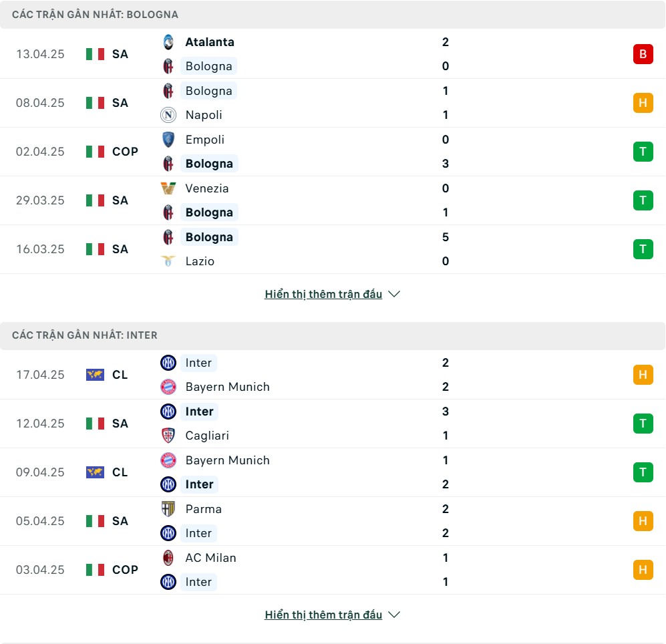Click the Atalanta club crest icon
The width and height of the screenshot is (666, 644).
point(168,42)
